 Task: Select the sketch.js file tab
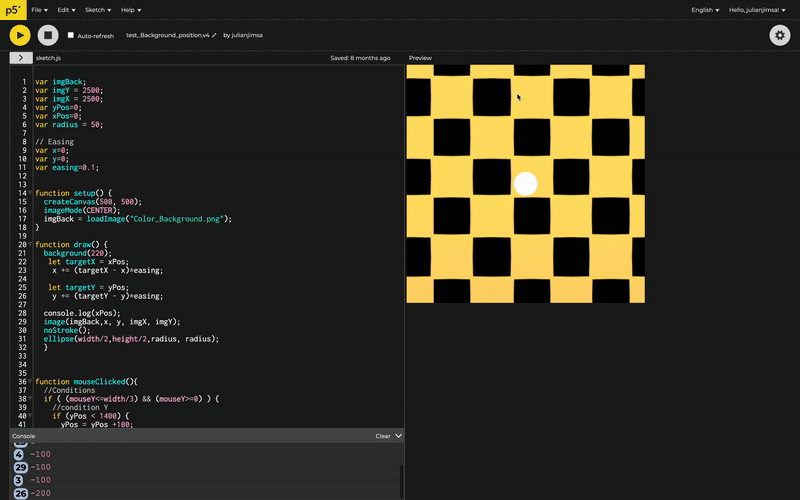48,58
